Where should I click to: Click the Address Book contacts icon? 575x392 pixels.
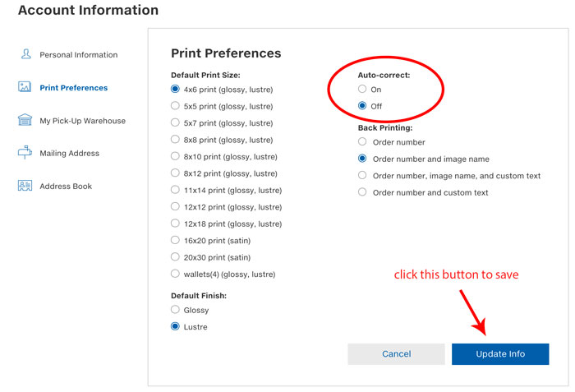[x=25, y=186]
